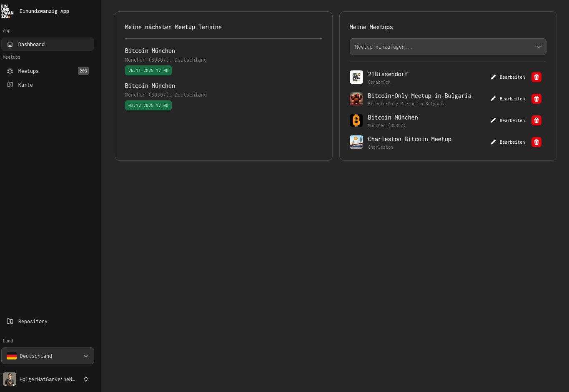Delete the Charleston Bitcoin Meetup
Image resolution: width=569 pixels, height=392 pixels.
(536, 142)
